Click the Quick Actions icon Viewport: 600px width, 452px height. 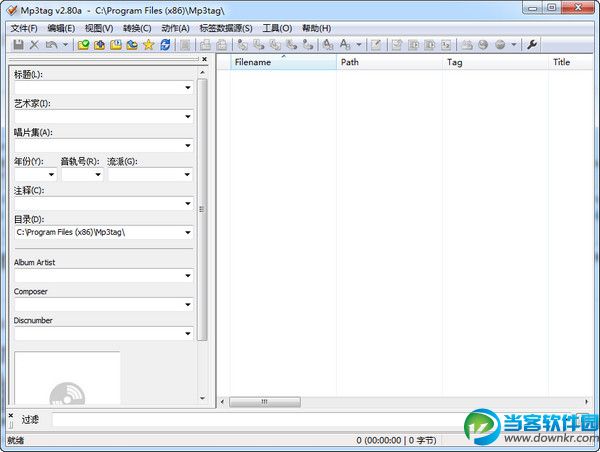(x=345, y=45)
